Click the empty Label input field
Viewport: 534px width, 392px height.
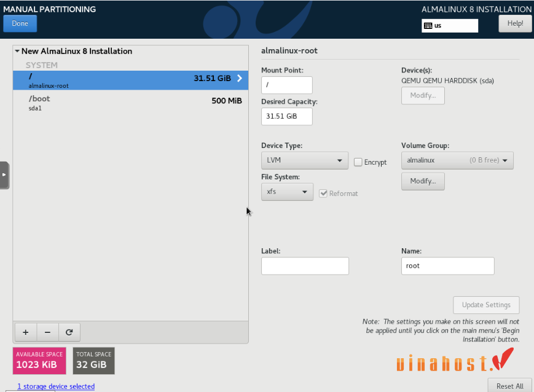click(x=305, y=265)
